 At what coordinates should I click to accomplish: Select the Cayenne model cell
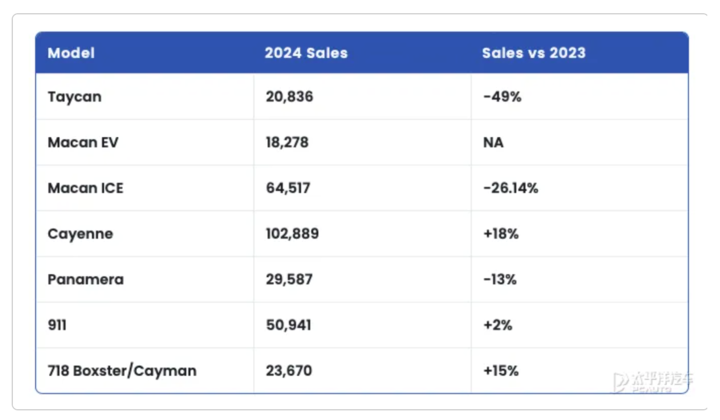(80, 234)
